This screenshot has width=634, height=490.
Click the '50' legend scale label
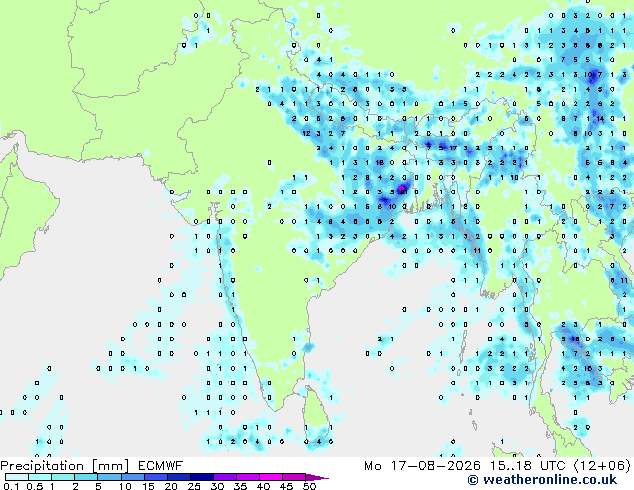[309, 486]
